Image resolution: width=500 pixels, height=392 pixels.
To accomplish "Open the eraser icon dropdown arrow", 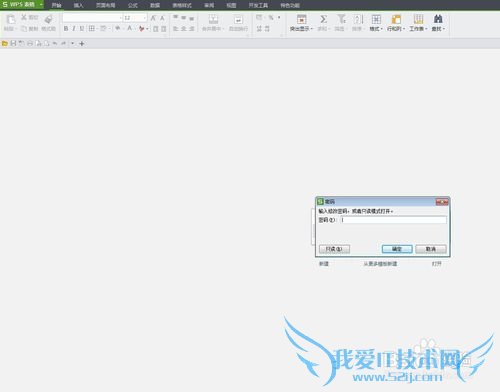I will [x=147, y=29].
